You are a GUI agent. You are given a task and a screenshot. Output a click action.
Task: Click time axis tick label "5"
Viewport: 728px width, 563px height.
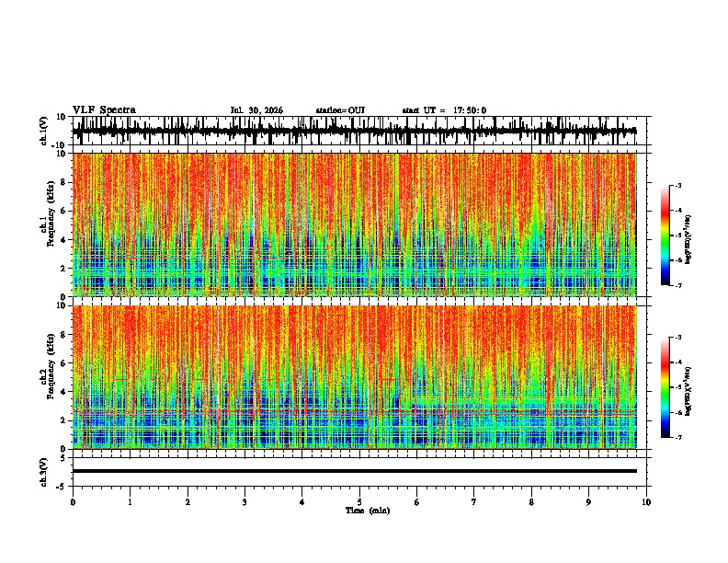[359, 502]
